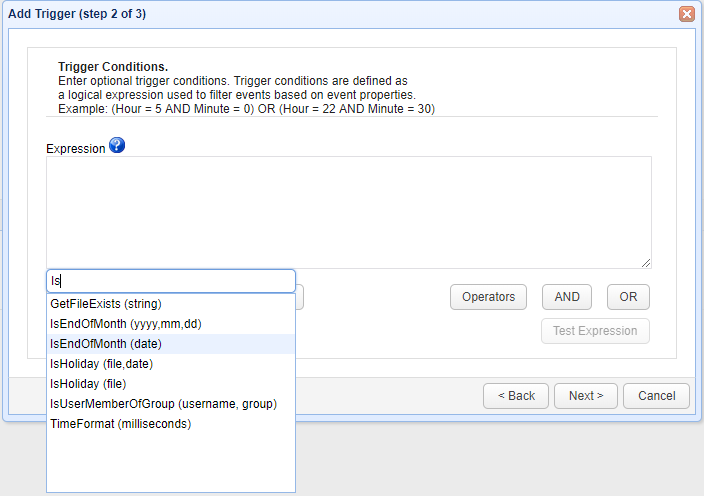Select IsEndOfMonth (date) suggestion

coord(106,343)
